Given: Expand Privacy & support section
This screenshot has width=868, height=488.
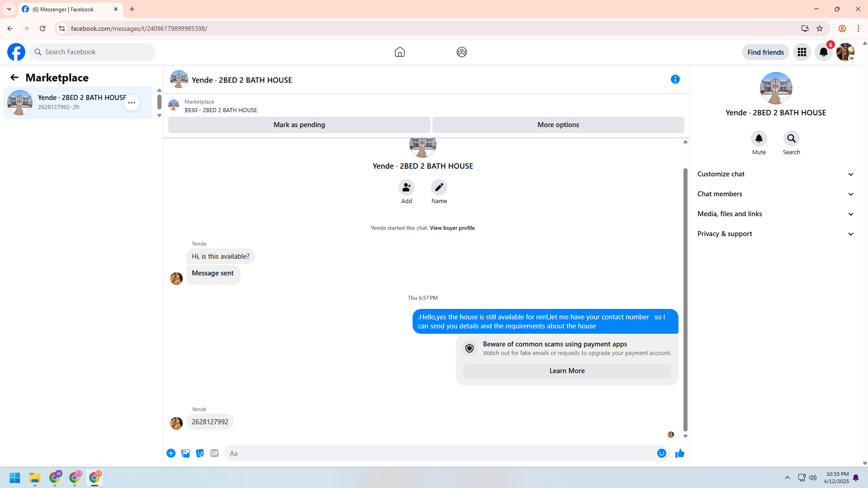Looking at the screenshot, I should tap(775, 234).
